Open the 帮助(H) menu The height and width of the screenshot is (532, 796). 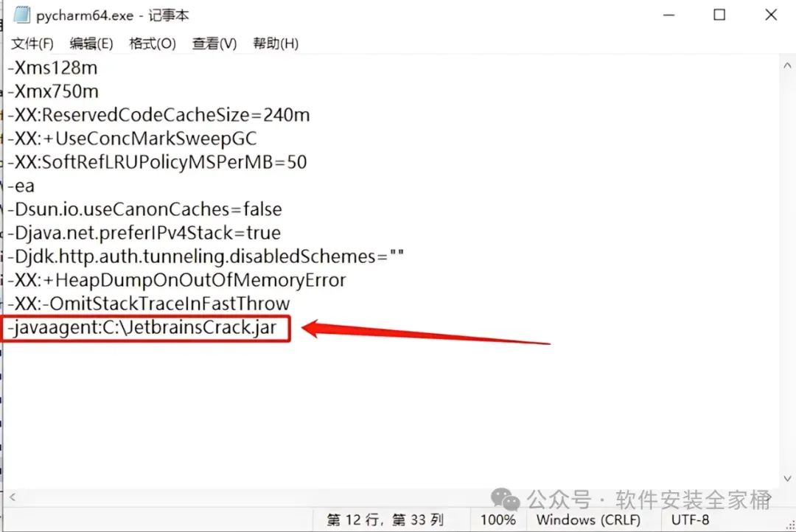point(276,43)
